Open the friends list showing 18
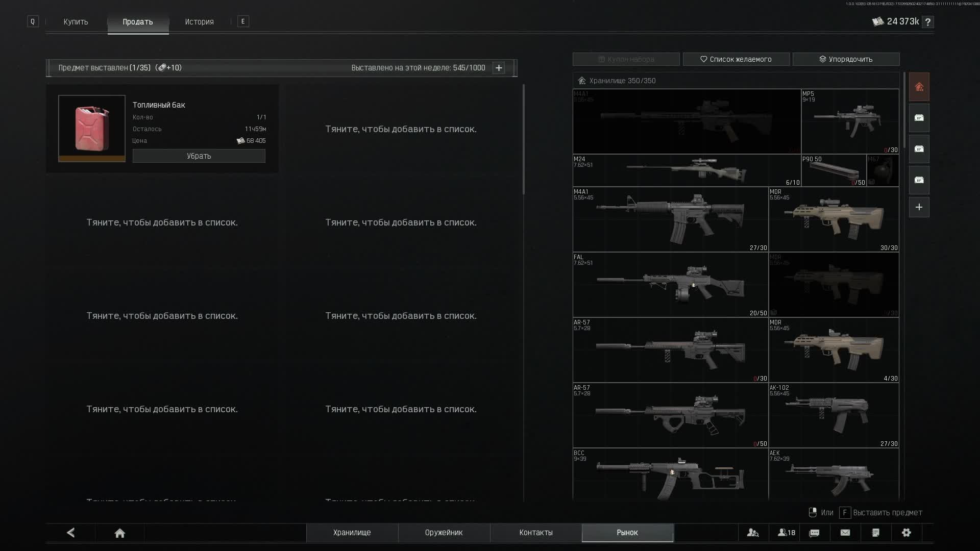The height and width of the screenshot is (551, 980). [x=786, y=533]
